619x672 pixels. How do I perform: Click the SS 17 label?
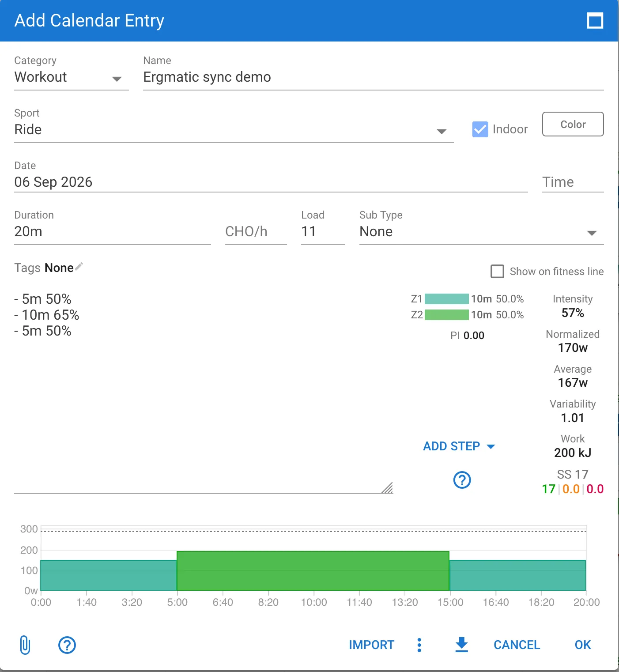click(x=573, y=475)
